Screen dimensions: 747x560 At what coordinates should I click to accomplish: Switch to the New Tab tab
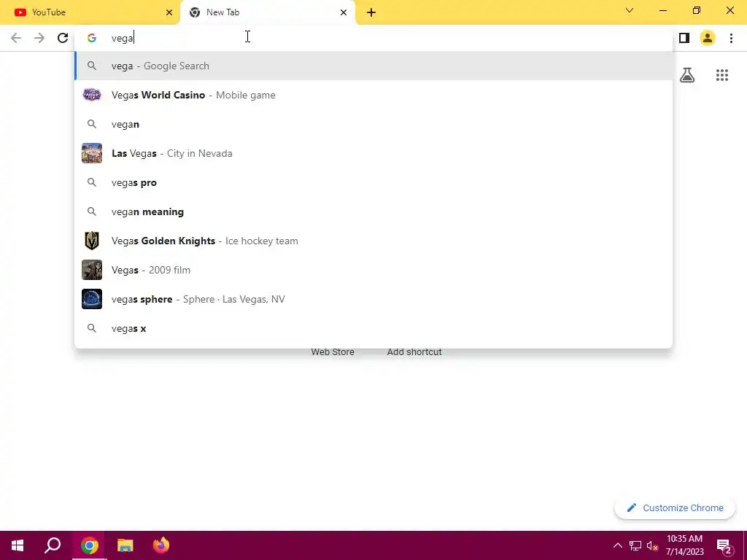tap(268, 12)
